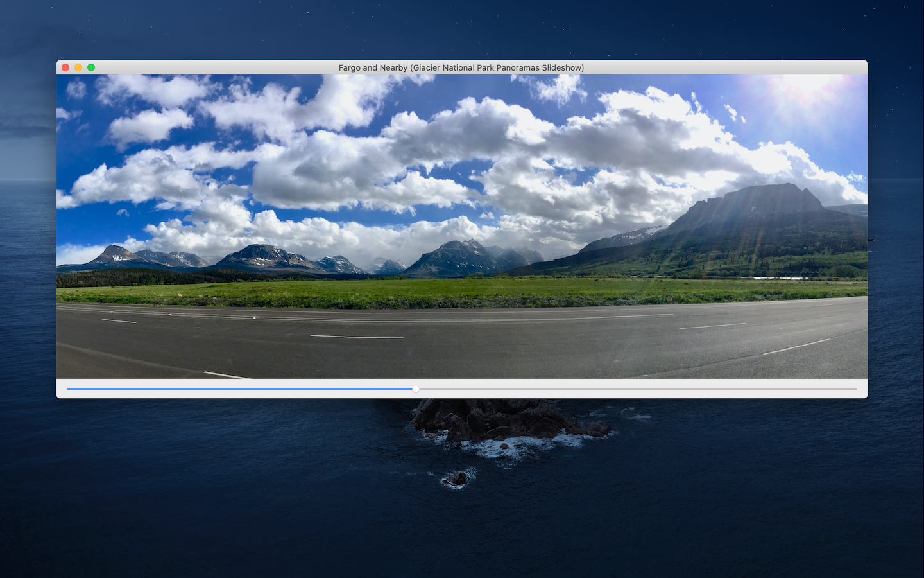Click the gray unfilled slider track

638,389
